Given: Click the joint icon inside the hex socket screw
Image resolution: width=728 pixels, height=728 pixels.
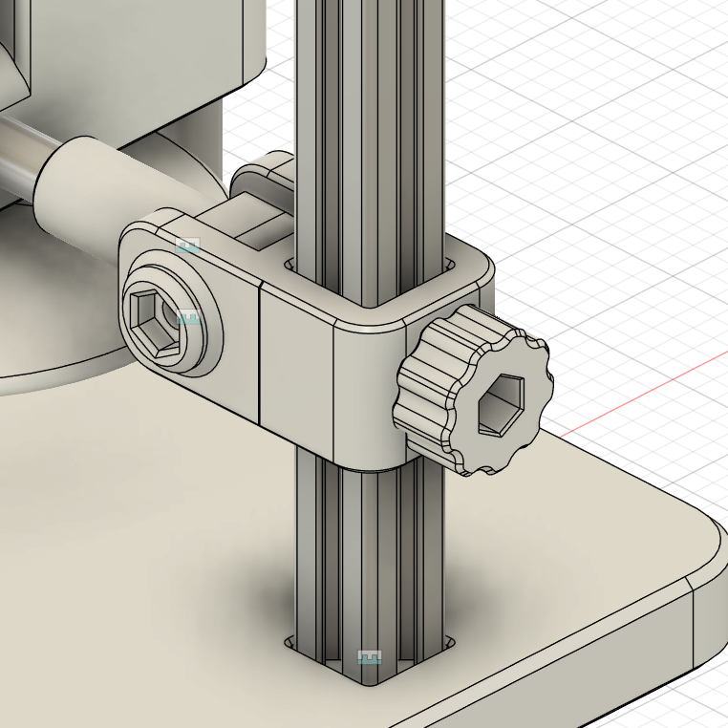Looking at the screenshot, I should point(188,317).
